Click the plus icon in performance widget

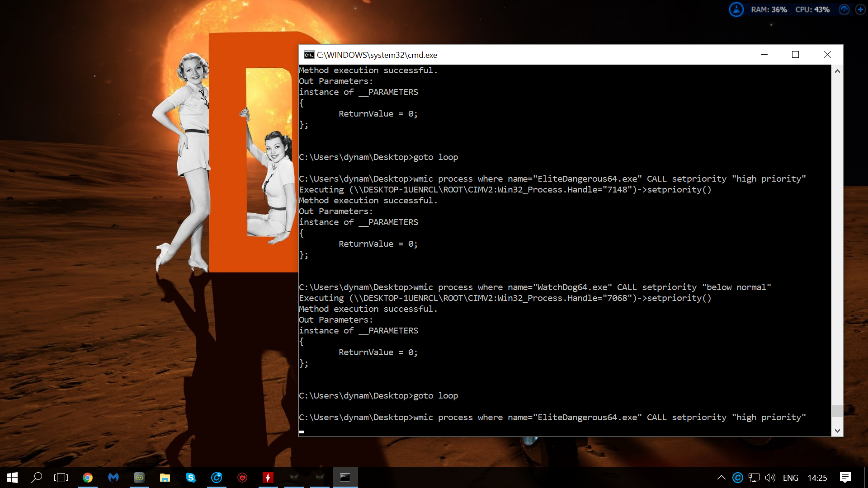860,9
